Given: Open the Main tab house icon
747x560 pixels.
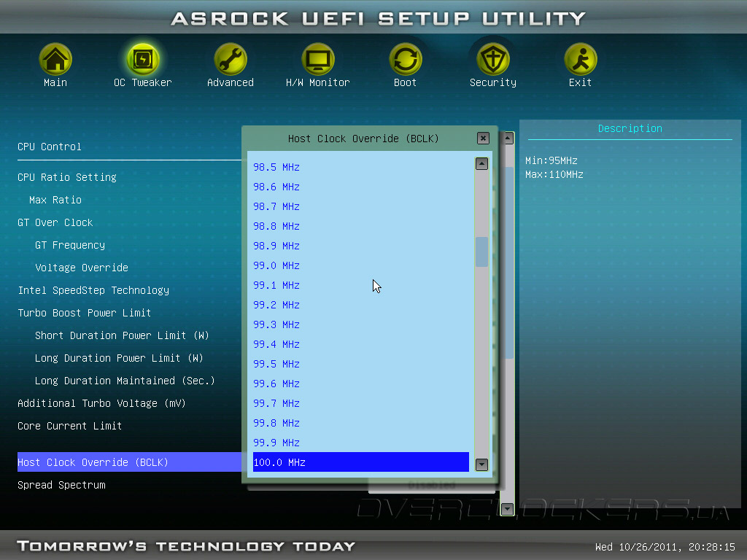Looking at the screenshot, I should click(55, 60).
